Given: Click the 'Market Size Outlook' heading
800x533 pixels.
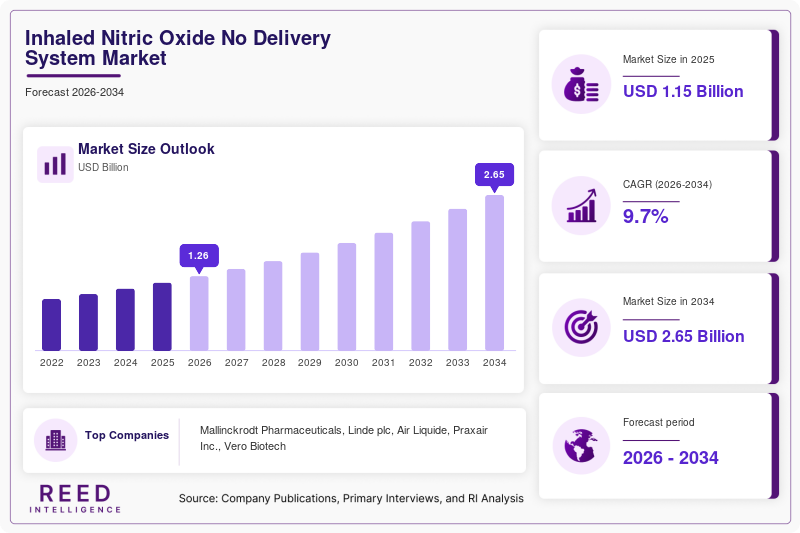Looking at the screenshot, I should (x=146, y=149).
